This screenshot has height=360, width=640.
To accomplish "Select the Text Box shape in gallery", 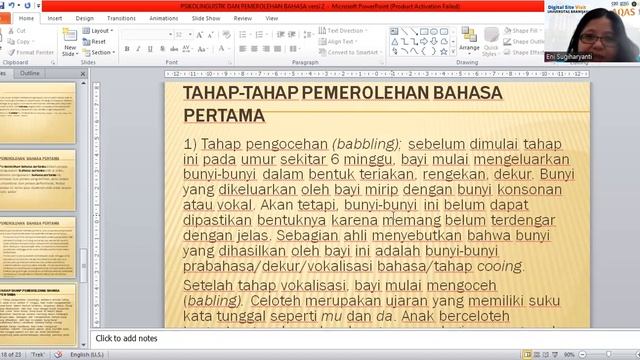I will [394, 31].
